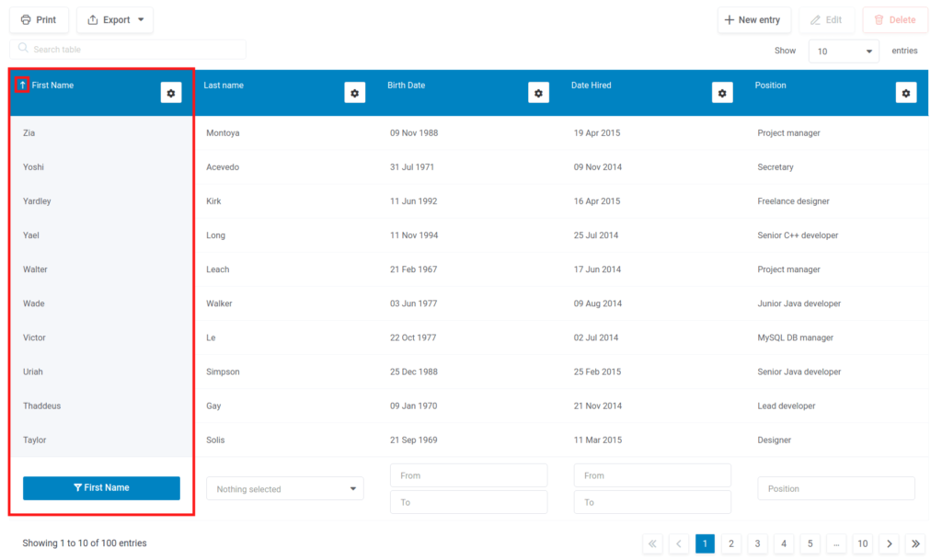Click the Print button
This screenshot has width=942, height=560.
[x=39, y=20]
